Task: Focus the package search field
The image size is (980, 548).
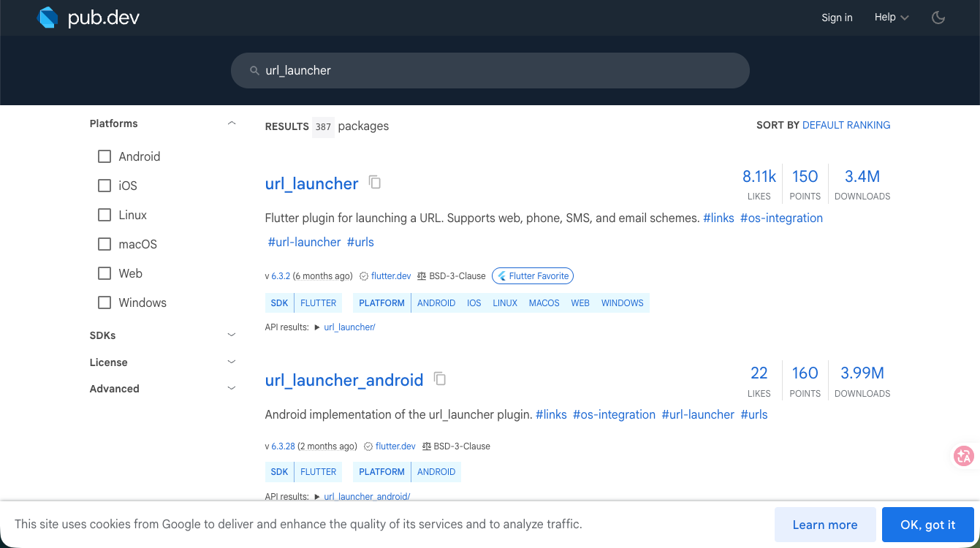Action: (490, 71)
